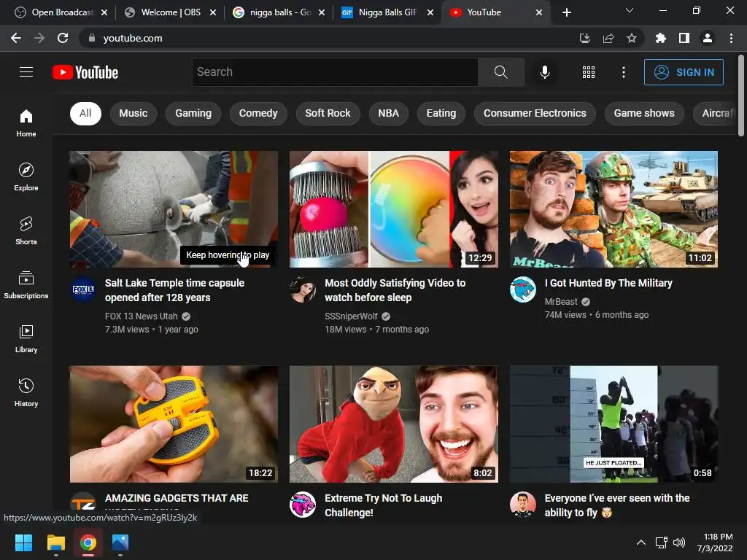
Task: Open the Chrome extensions puzzle icon
Action: coord(660,38)
